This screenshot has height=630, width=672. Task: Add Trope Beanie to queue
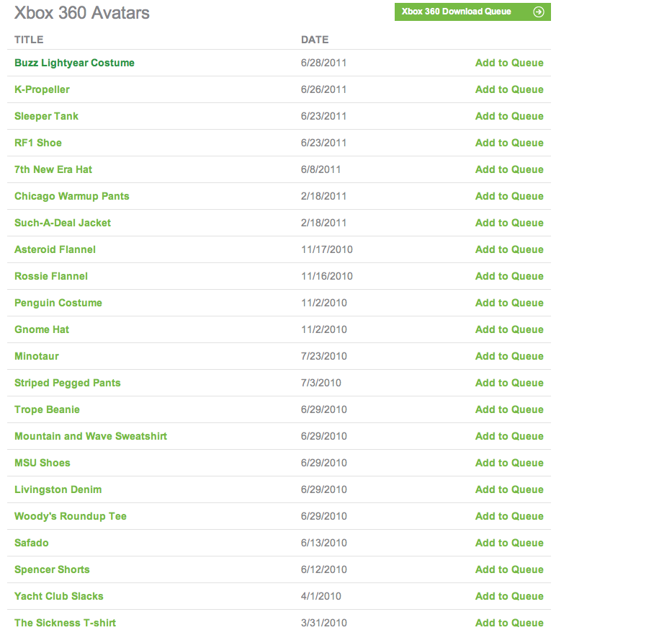(509, 409)
